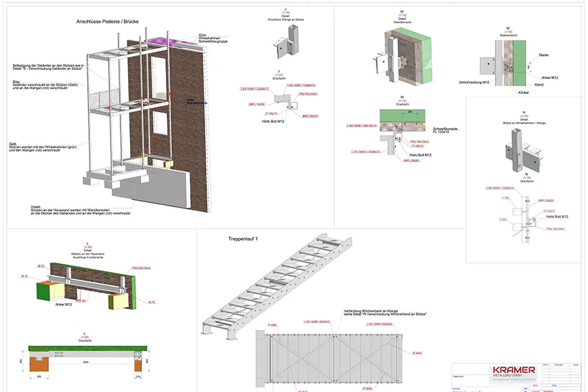
Task: Click the 'Treppenlauf 1' heading
Action: click(243, 239)
